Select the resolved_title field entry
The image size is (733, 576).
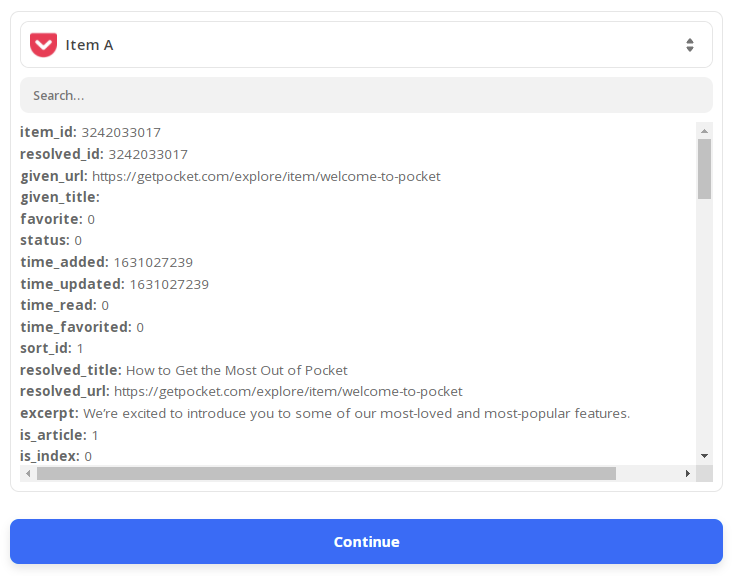click(184, 370)
